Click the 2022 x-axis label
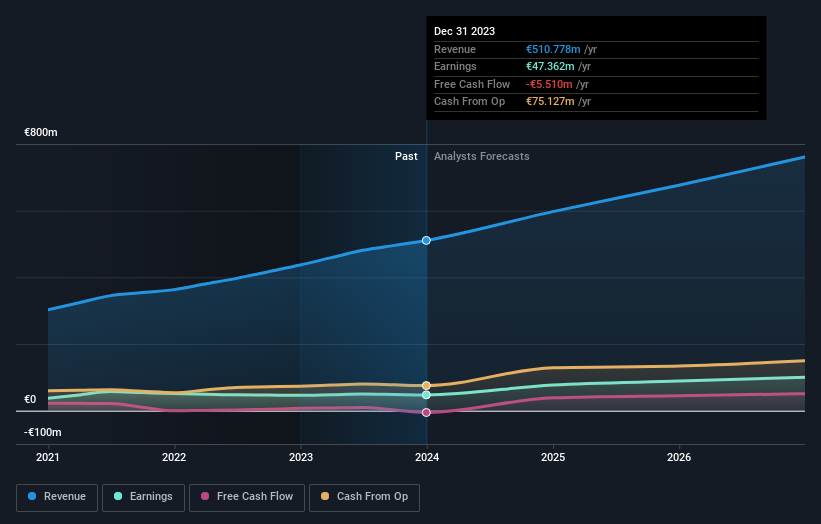The width and height of the screenshot is (821, 524). [174, 458]
